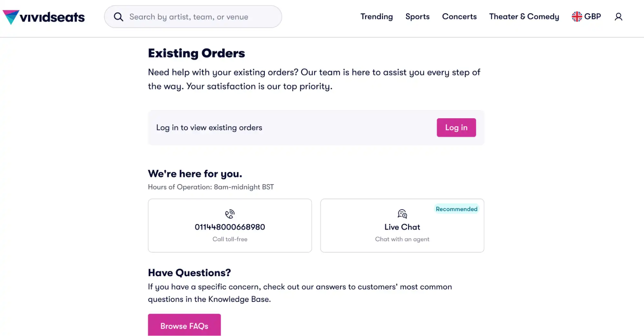Open the account profile icon

pos(619,16)
